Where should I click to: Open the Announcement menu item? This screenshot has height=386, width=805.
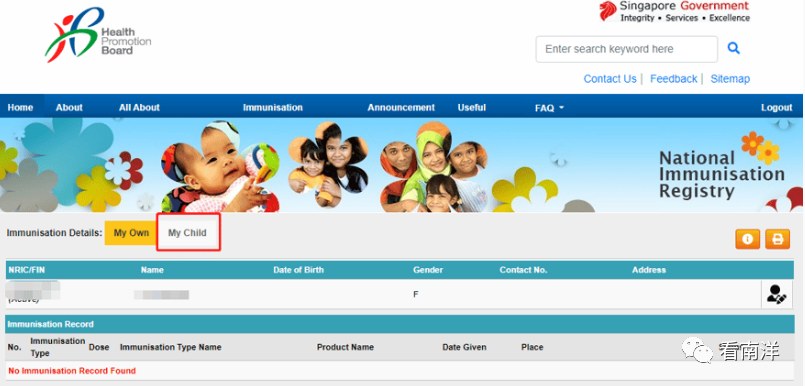pyautogui.click(x=401, y=107)
